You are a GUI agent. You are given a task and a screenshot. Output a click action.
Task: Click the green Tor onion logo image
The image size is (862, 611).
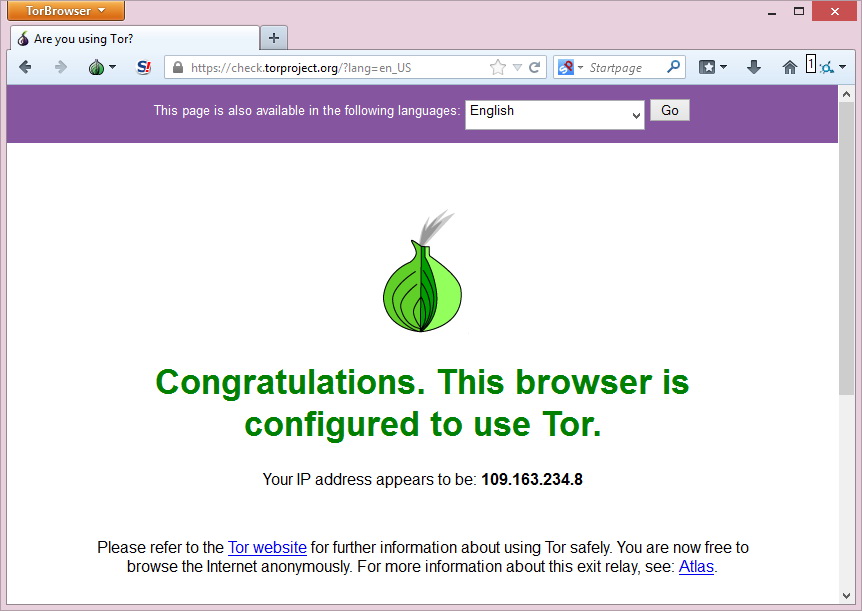point(422,271)
